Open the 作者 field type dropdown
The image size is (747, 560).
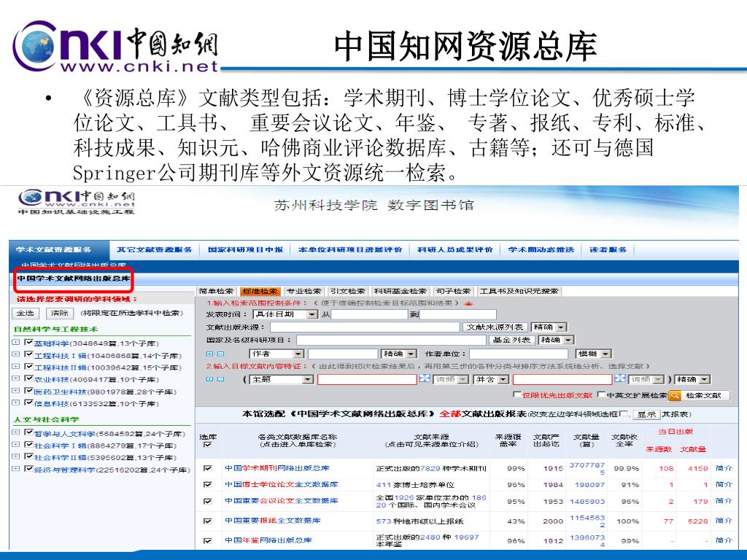point(276,354)
